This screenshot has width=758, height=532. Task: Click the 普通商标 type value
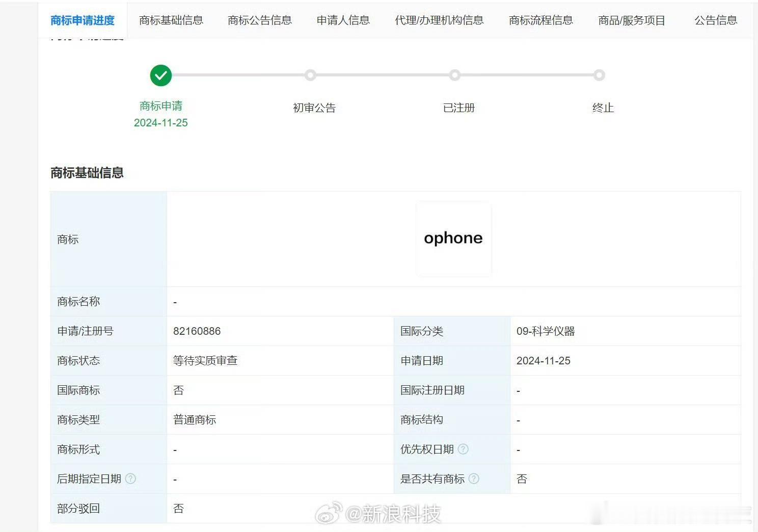195,420
